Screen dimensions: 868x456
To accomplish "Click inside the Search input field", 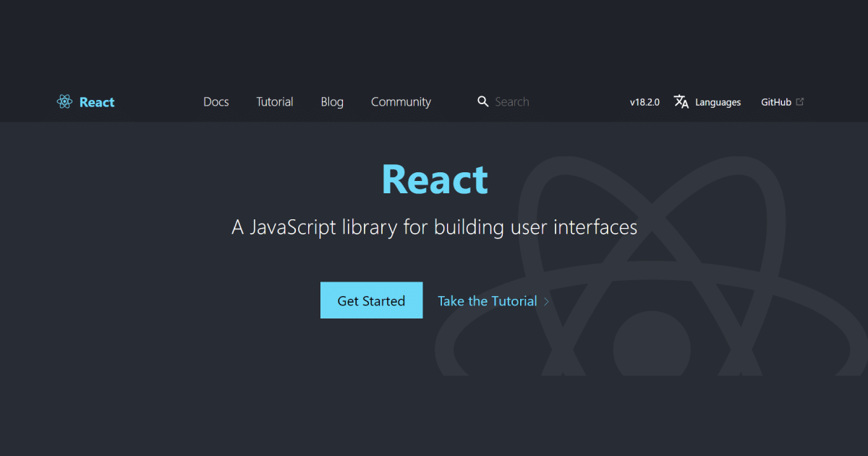I will click(521, 101).
